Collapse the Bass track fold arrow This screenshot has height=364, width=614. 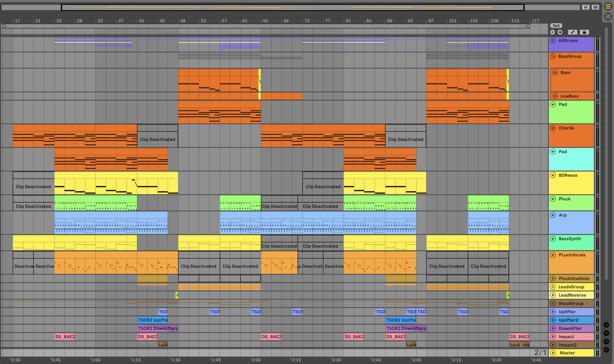555,73
